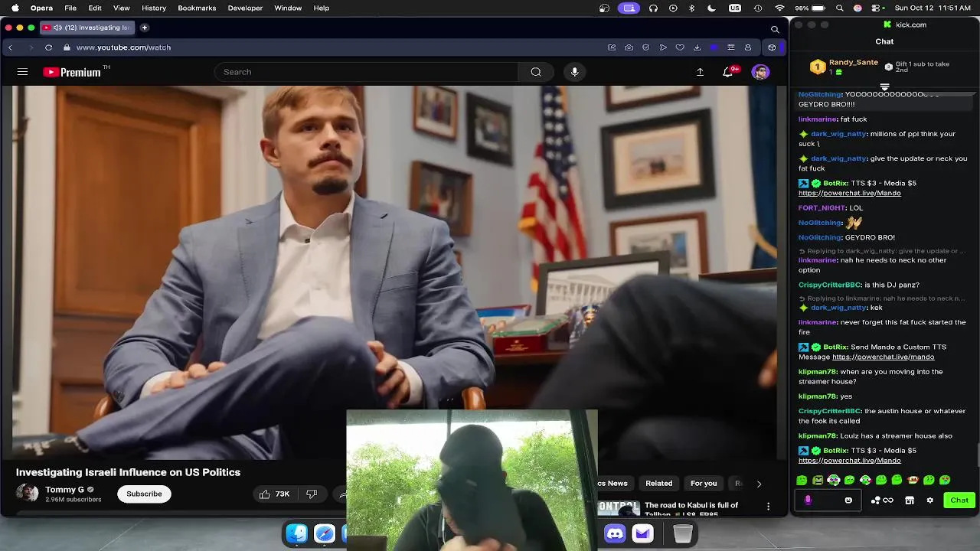Open the Developer menu

click(x=245, y=8)
